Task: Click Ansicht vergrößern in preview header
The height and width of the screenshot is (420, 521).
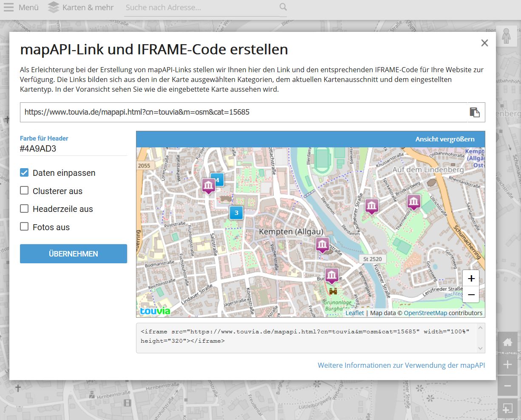Action: pyautogui.click(x=445, y=139)
